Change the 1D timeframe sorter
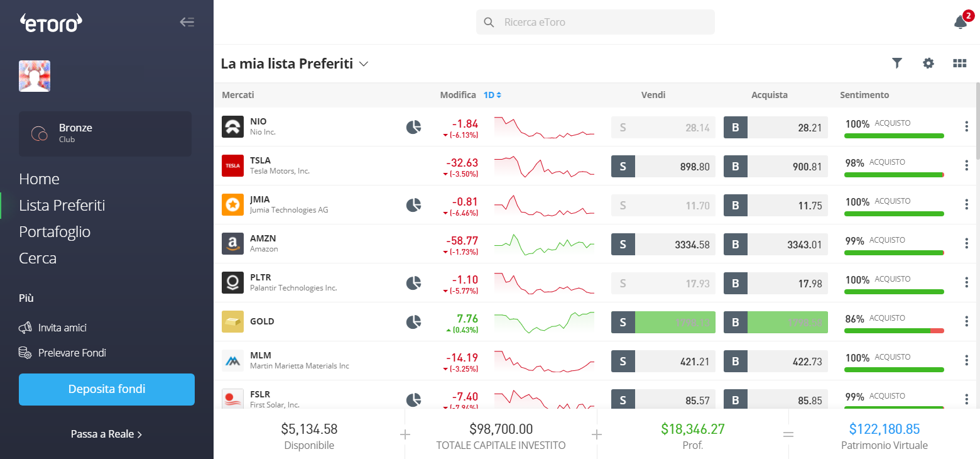 pyautogui.click(x=492, y=94)
